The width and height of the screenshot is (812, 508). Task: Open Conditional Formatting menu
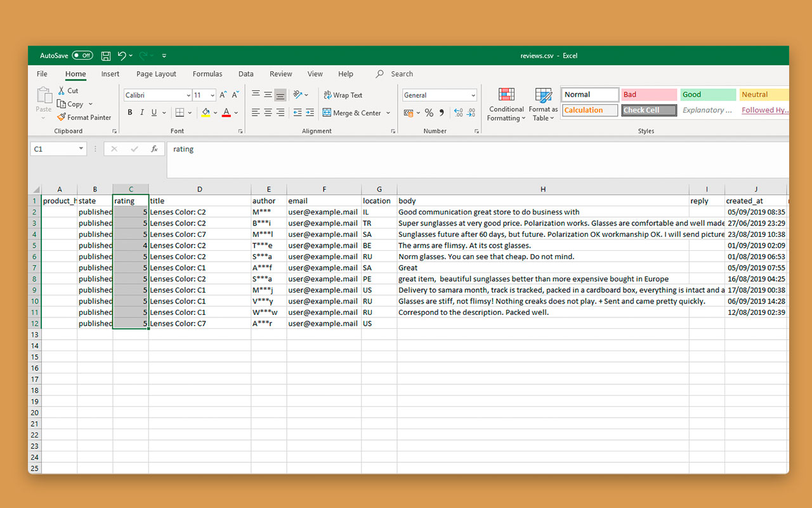pyautogui.click(x=506, y=105)
